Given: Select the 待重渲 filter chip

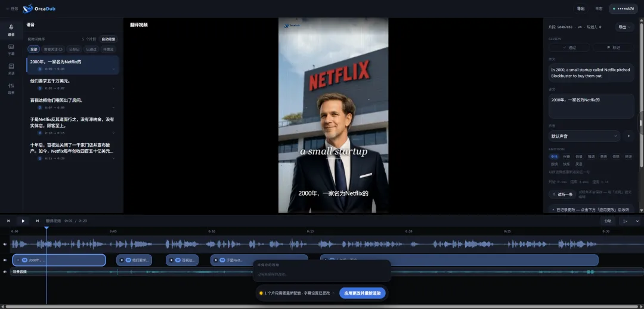Looking at the screenshot, I should click(109, 50).
